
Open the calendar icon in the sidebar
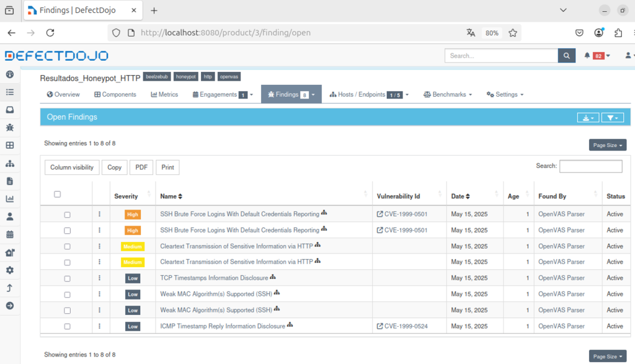[9, 235]
